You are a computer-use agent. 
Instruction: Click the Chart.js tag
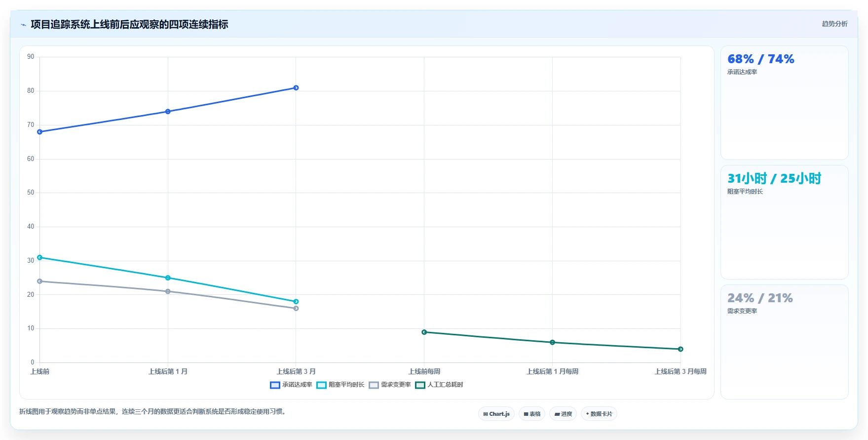click(496, 414)
